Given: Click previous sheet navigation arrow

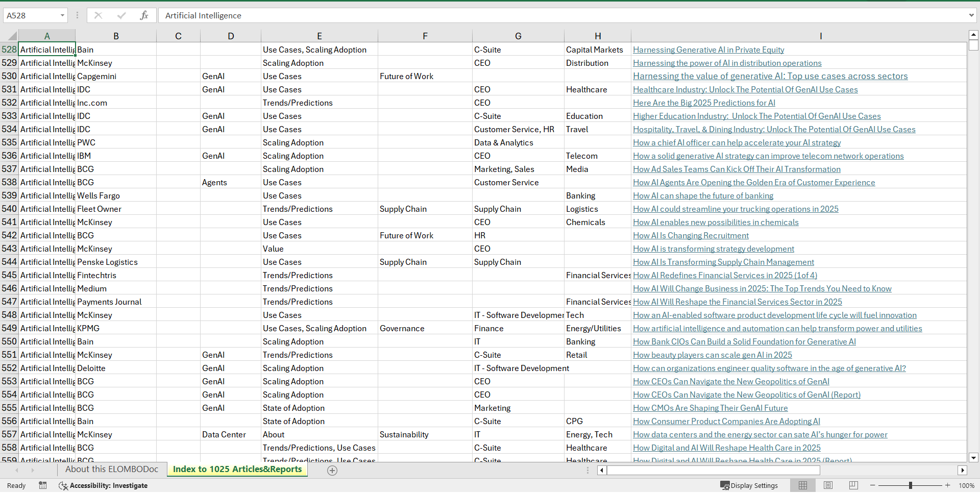Looking at the screenshot, I should coord(17,470).
